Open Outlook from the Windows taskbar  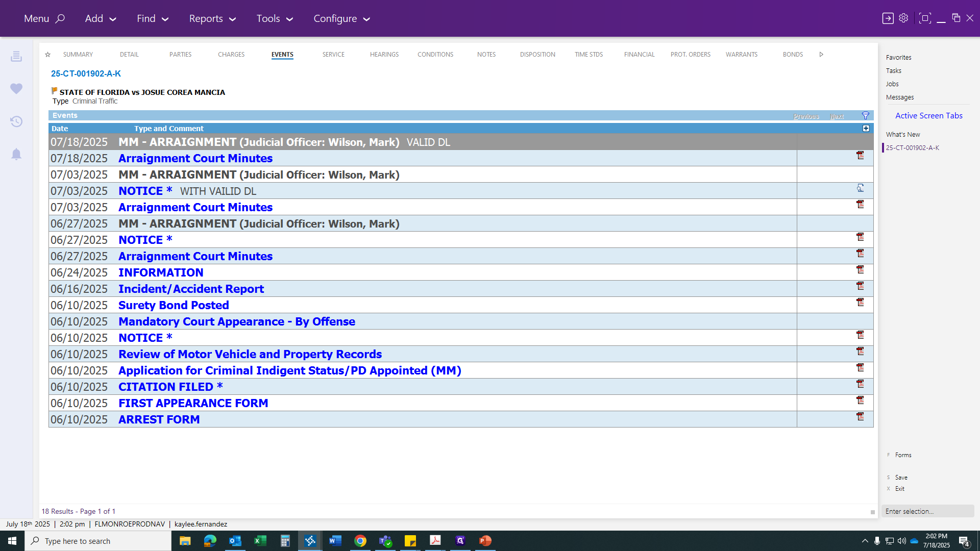(x=235, y=541)
